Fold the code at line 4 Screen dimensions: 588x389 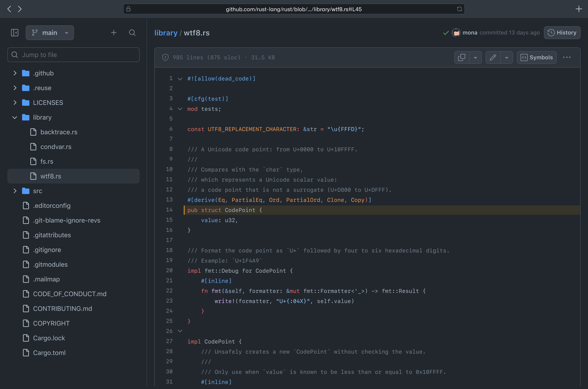(x=180, y=109)
